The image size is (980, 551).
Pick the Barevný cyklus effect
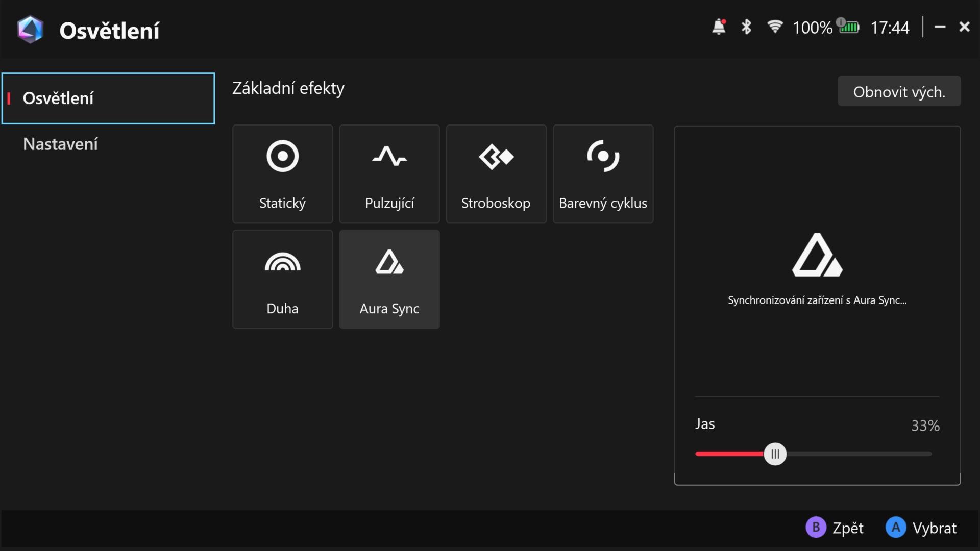(603, 174)
